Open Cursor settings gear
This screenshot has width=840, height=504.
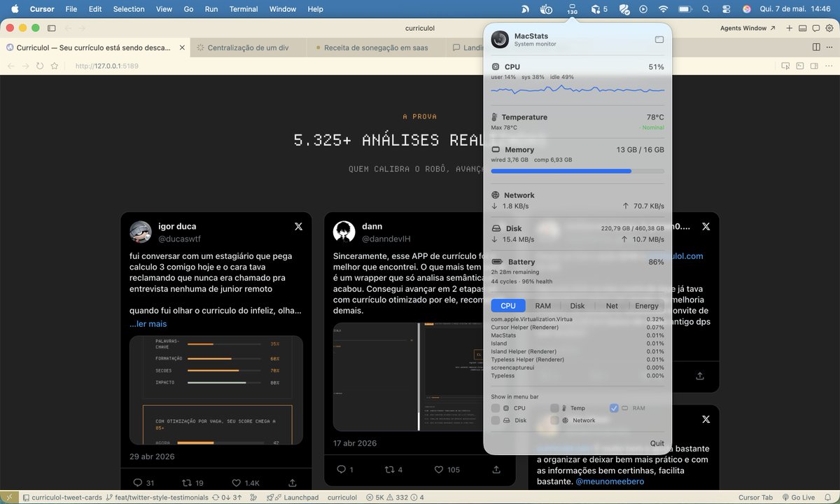(829, 28)
